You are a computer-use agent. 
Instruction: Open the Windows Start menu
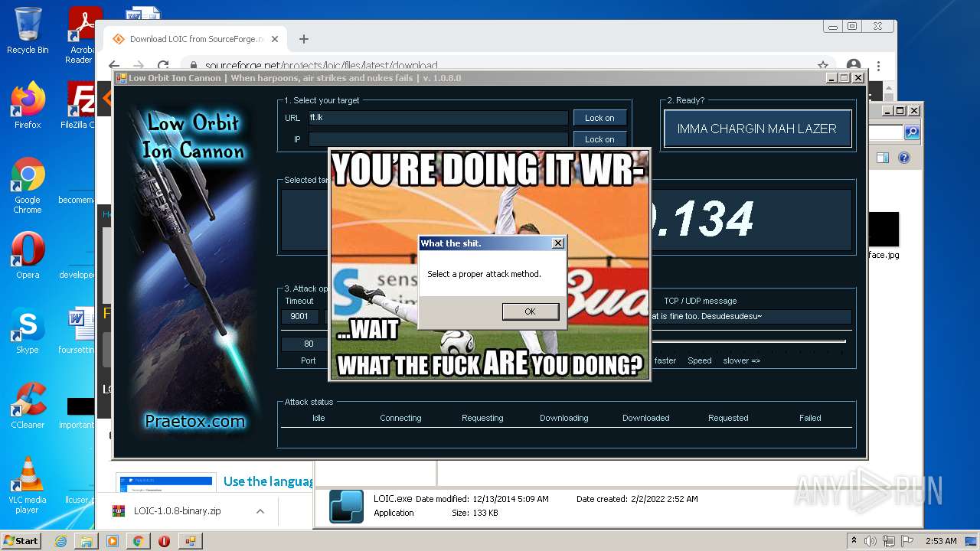21,540
